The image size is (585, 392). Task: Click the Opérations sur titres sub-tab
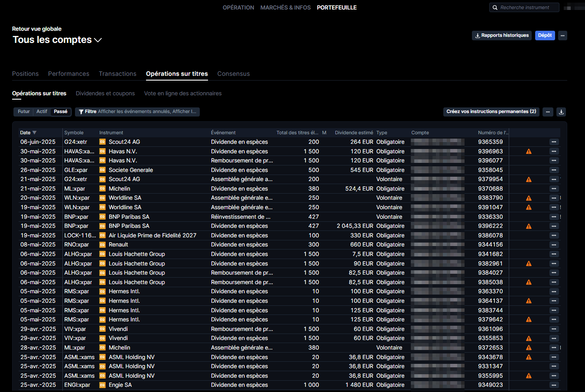39,94
